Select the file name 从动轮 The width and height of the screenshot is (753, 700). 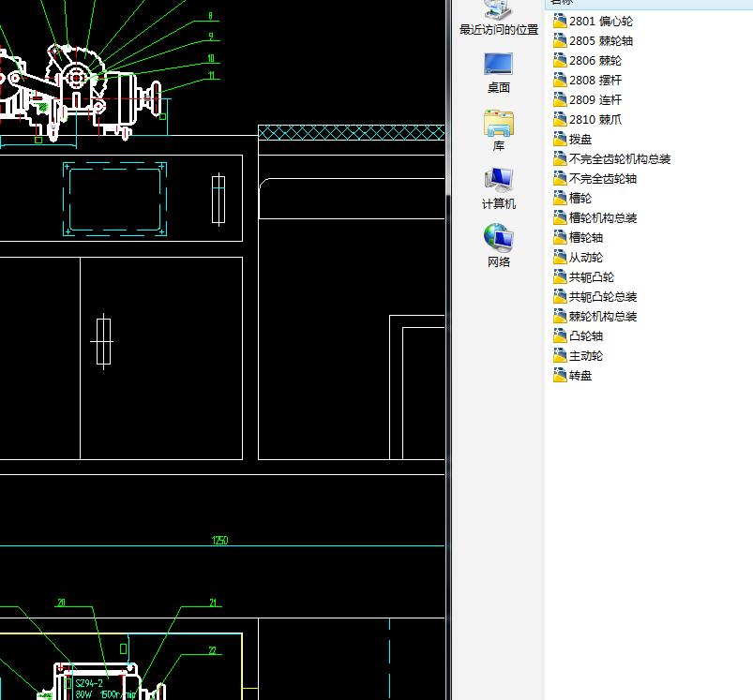[586, 257]
